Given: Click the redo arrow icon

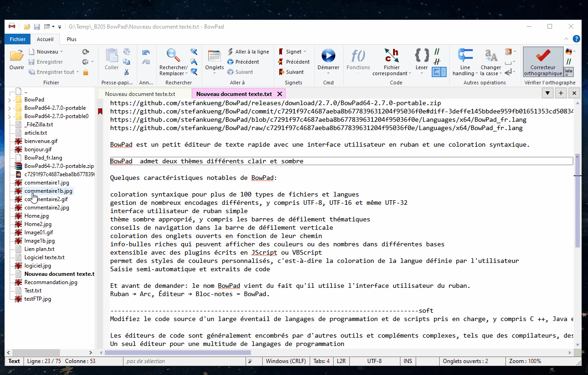Looking at the screenshot, I should click(x=146, y=62).
